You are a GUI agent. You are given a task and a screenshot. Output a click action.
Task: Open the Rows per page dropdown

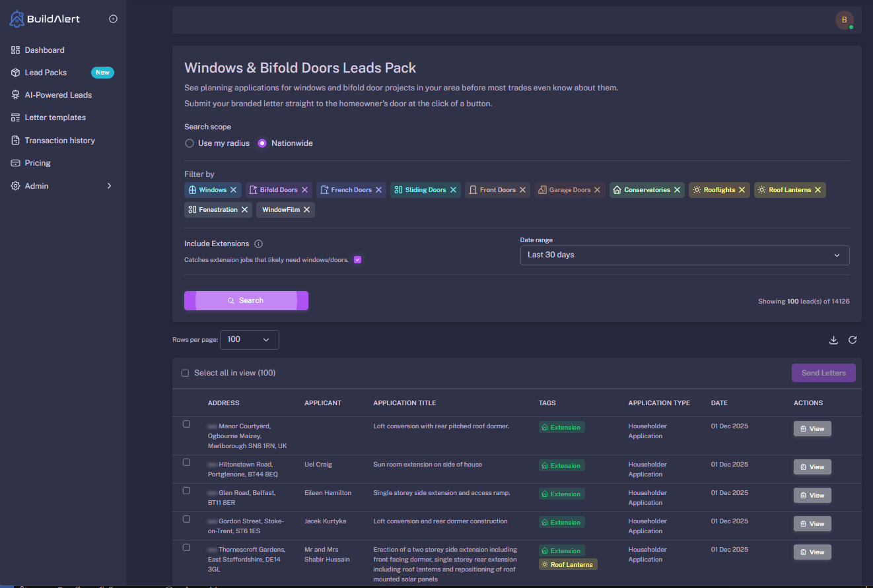249,339
